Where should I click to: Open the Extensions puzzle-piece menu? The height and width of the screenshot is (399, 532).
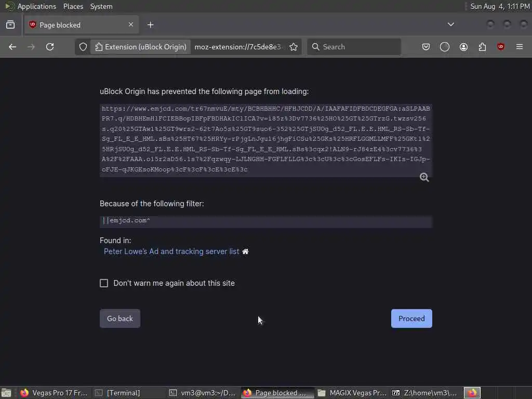(482, 47)
